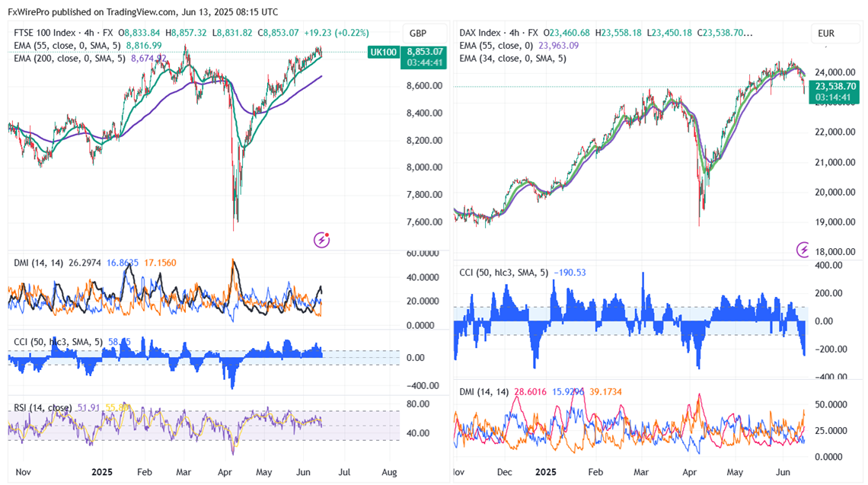Viewport: 868px width, 485px height.
Task: Click the Nov label on the FTSE time axis
Action: [x=24, y=472]
